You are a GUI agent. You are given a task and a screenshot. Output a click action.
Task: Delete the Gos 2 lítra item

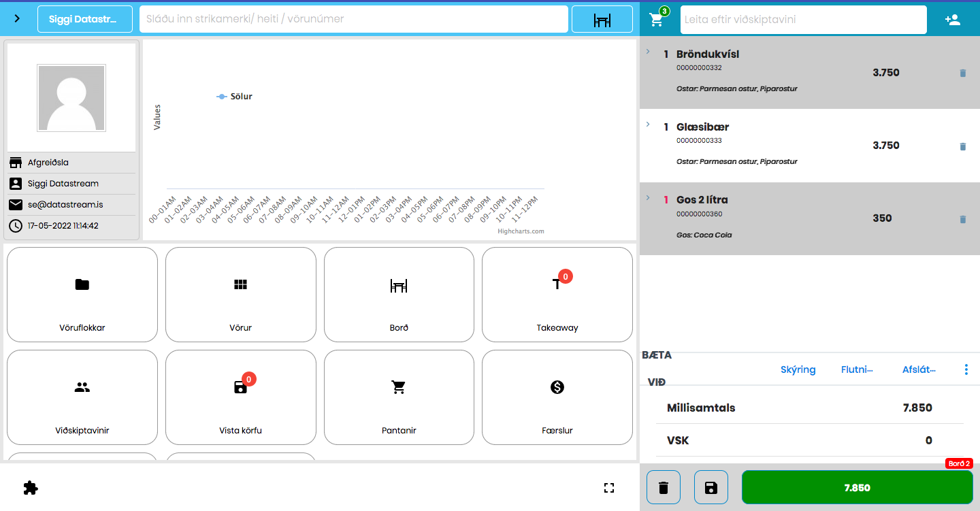962,219
